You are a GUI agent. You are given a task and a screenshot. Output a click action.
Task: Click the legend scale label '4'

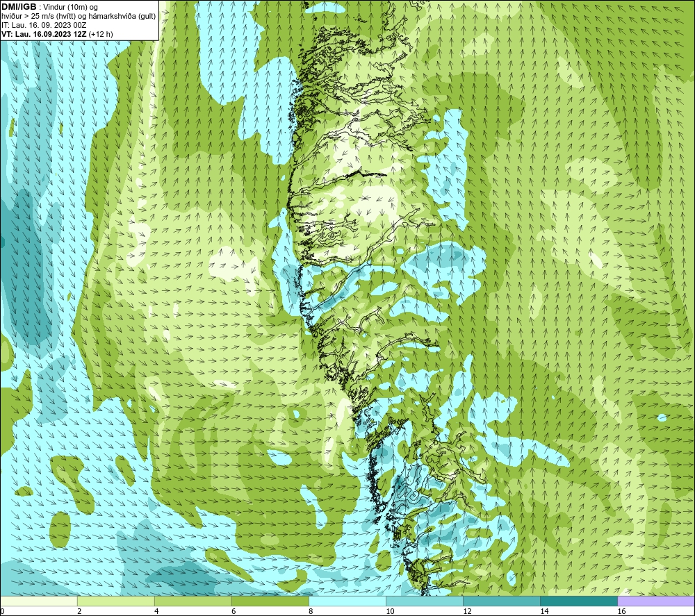click(x=156, y=611)
